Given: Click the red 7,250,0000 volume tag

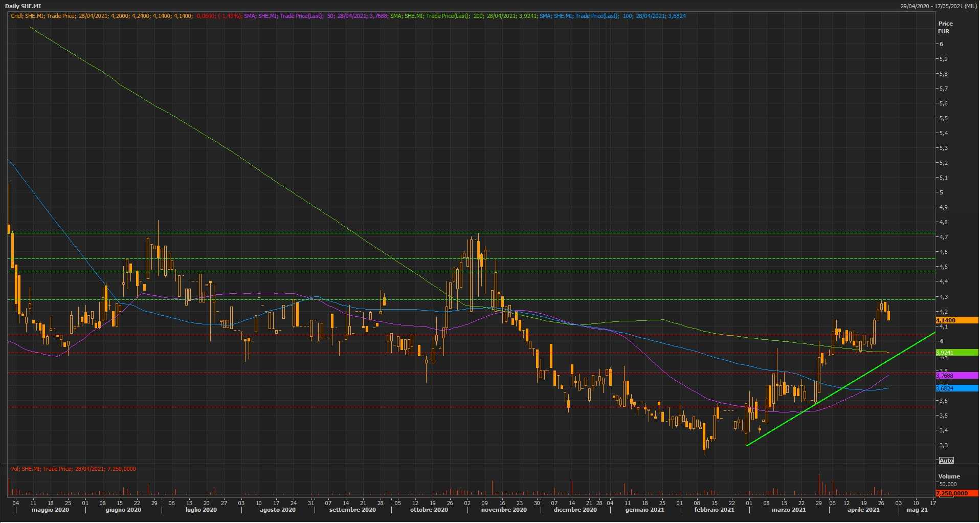Looking at the screenshot, I should tap(956, 493).
